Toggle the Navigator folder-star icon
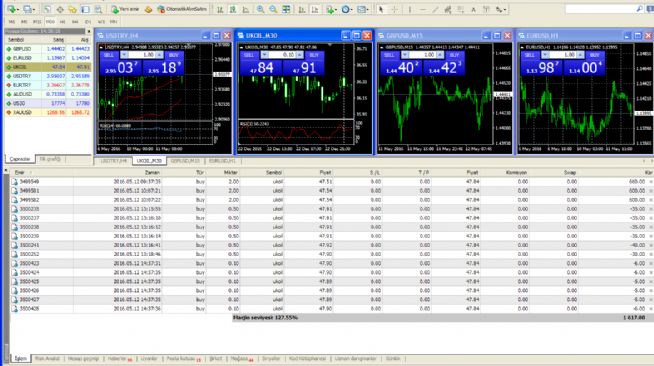Viewport: 654px width, 366px height. click(73, 9)
